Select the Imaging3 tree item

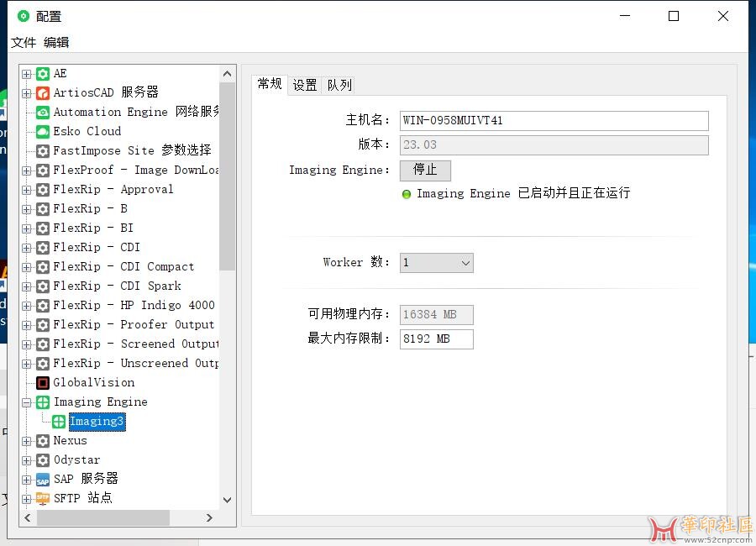pos(97,422)
